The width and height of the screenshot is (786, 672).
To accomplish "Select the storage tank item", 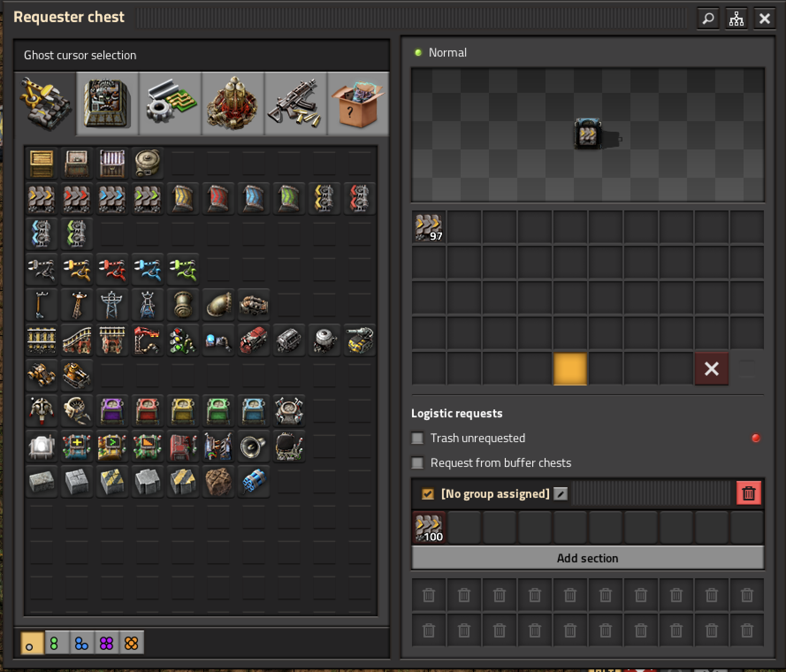I will click(148, 163).
